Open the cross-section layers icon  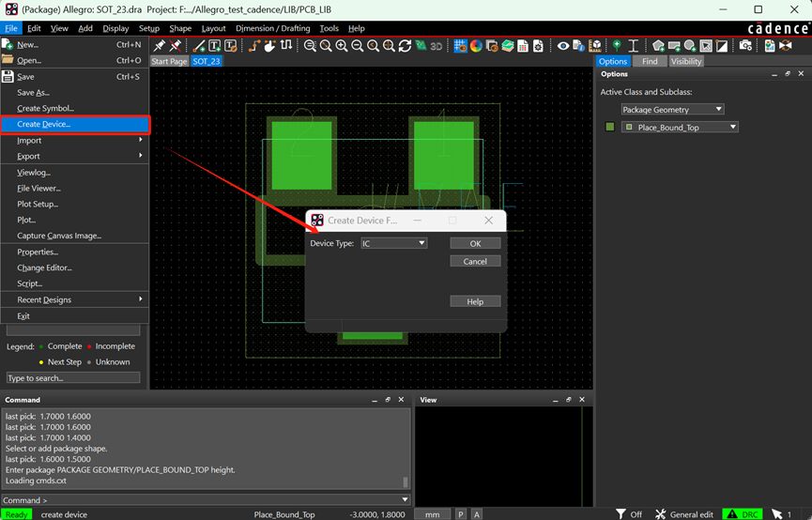click(508, 46)
